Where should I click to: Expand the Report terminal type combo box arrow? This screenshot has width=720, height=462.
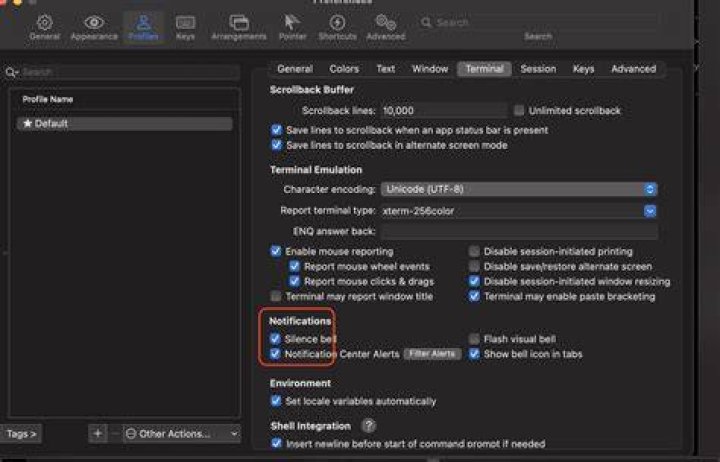[650, 211]
